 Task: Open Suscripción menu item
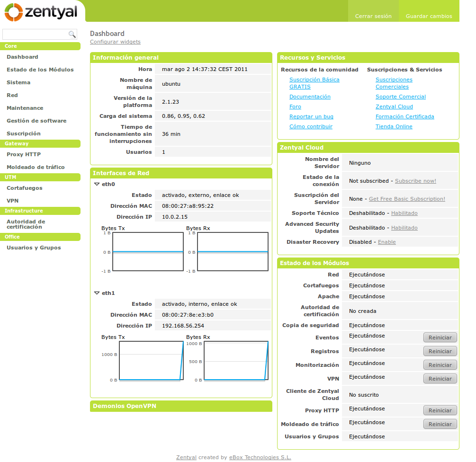(23, 133)
